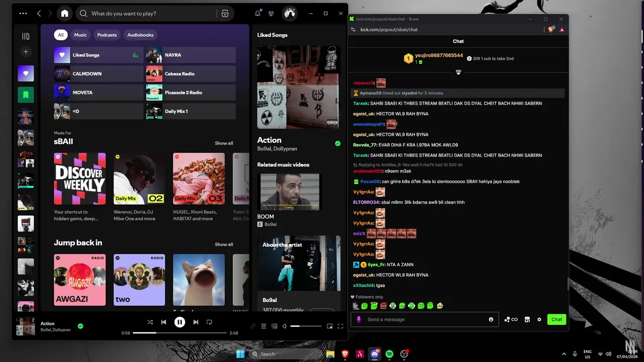Open the Daily Mix 02 cover
Viewport: 644px width, 362px height.
pyautogui.click(x=139, y=178)
